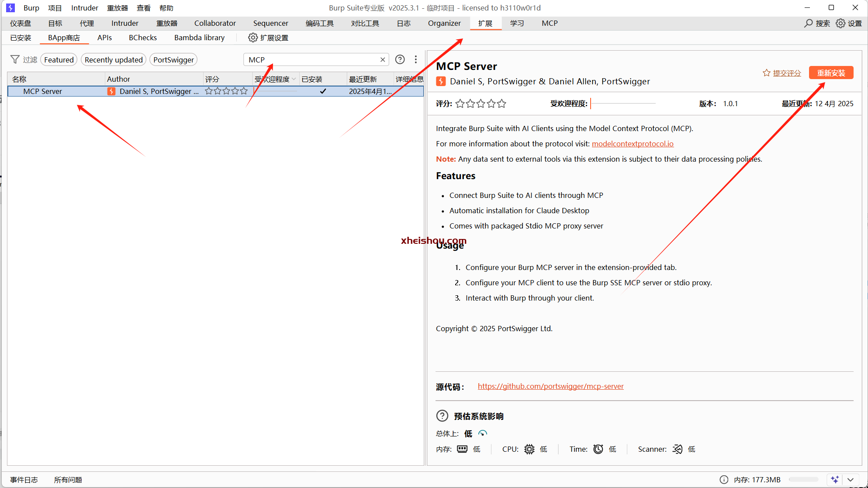Switch to the 仪表盘 tab
This screenshot has width=868, height=488.
tap(21, 23)
